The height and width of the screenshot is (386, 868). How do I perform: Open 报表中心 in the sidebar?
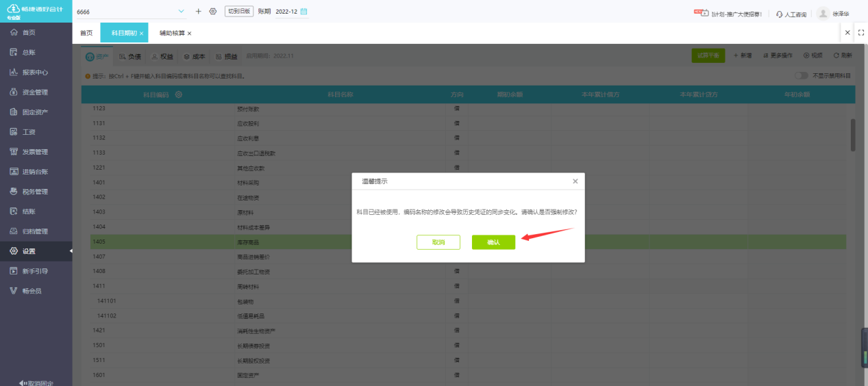(34, 72)
